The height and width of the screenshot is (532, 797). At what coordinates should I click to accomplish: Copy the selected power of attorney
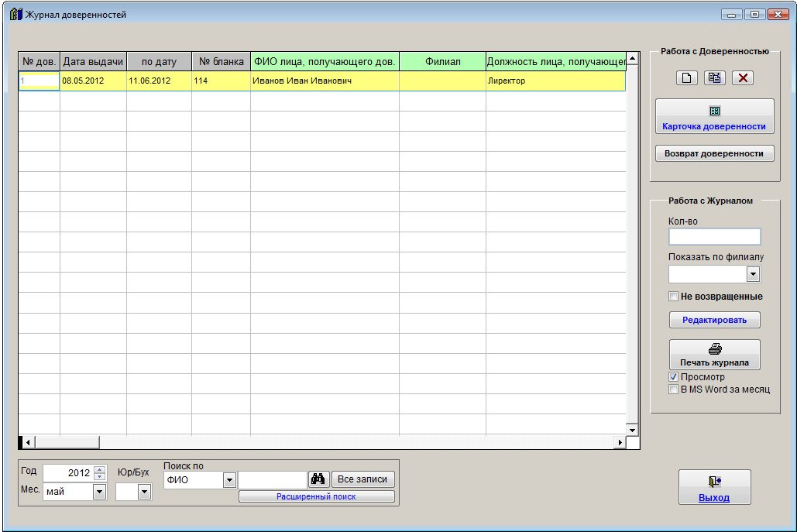(715, 77)
